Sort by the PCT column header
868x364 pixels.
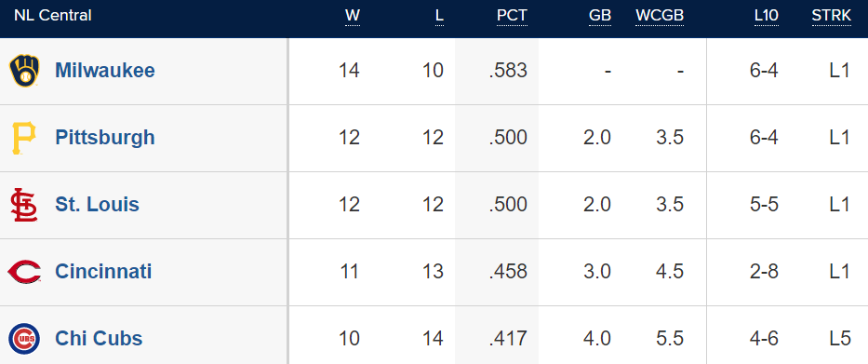[x=512, y=16]
